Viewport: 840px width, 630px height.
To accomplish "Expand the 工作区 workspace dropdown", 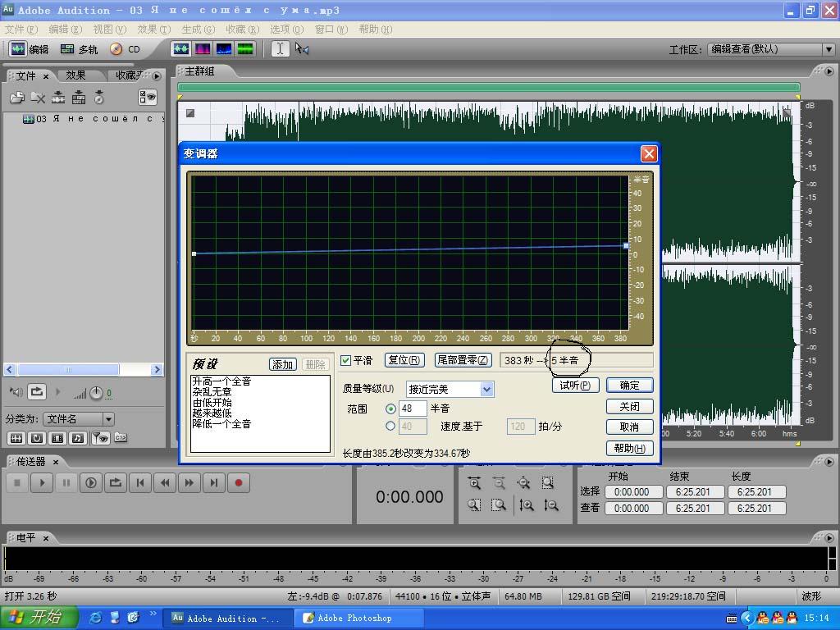I will (828, 49).
